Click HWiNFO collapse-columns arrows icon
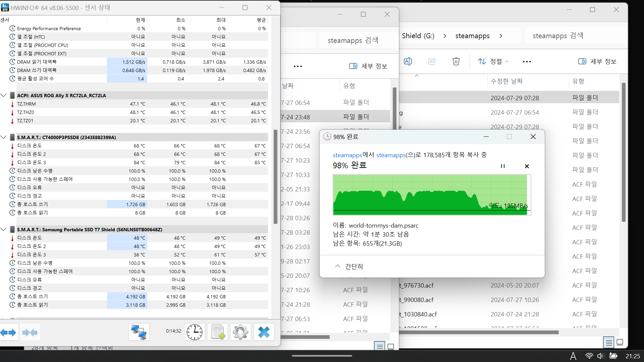Viewport: 644px width, 362px height. (30, 333)
